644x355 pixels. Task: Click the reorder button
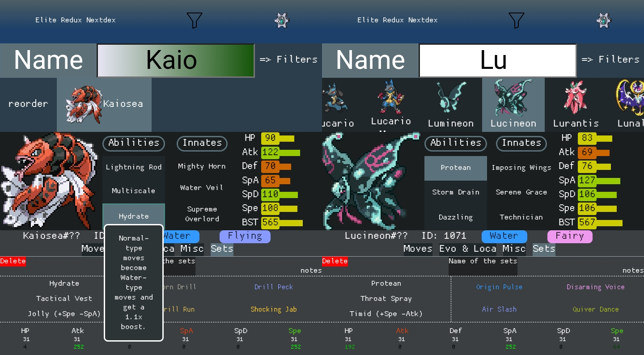point(28,104)
